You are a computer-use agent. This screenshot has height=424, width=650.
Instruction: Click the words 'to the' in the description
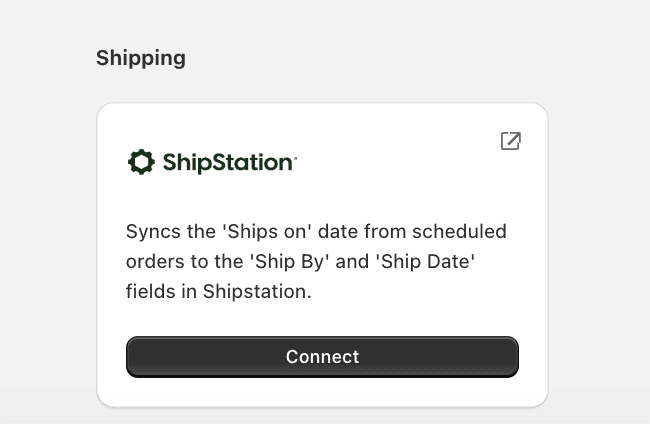[216, 262]
